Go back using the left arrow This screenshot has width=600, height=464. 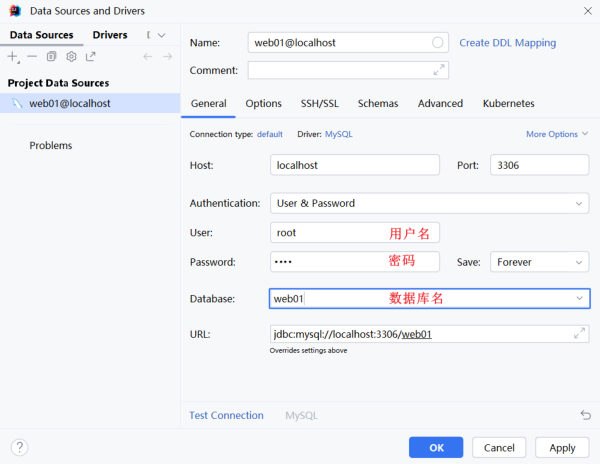point(147,57)
